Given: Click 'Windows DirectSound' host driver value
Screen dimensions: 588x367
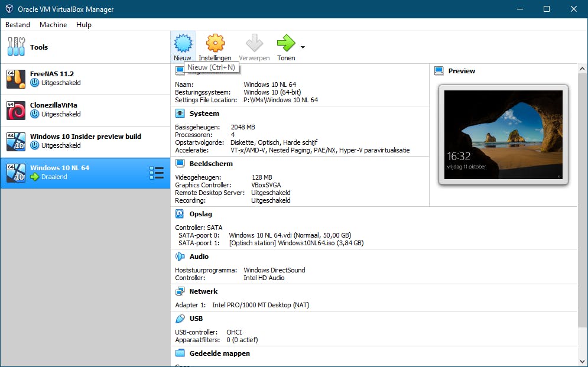Looking at the screenshot, I should point(275,270).
